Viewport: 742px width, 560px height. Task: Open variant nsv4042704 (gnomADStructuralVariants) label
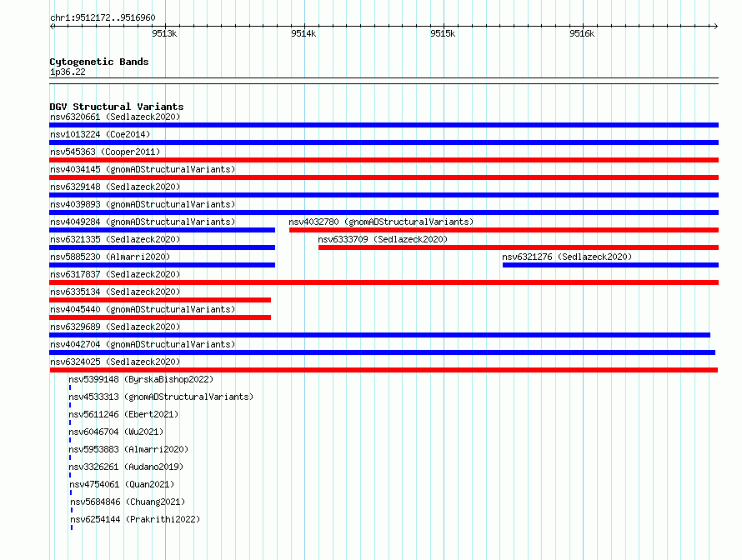pos(143,344)
